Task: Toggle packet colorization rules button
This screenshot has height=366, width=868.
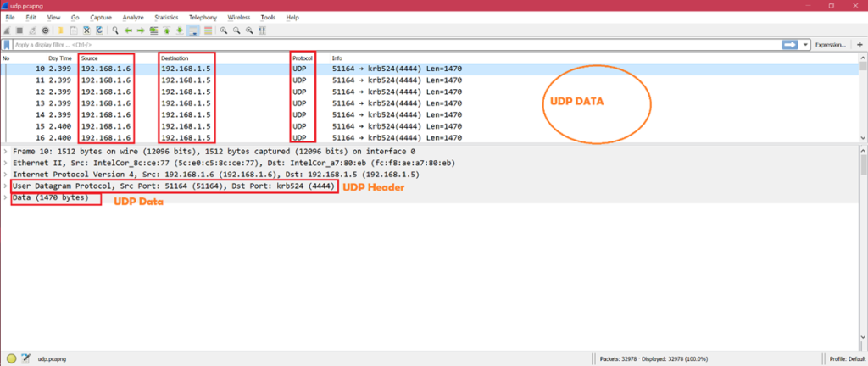Action: [208, 30]
